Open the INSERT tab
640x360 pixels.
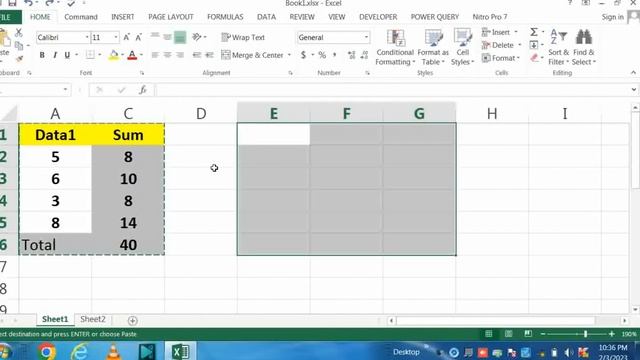pos(122,17)
